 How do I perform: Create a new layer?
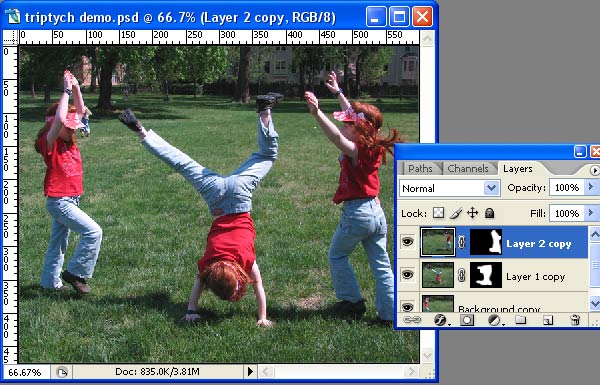(x=548, y=320)
